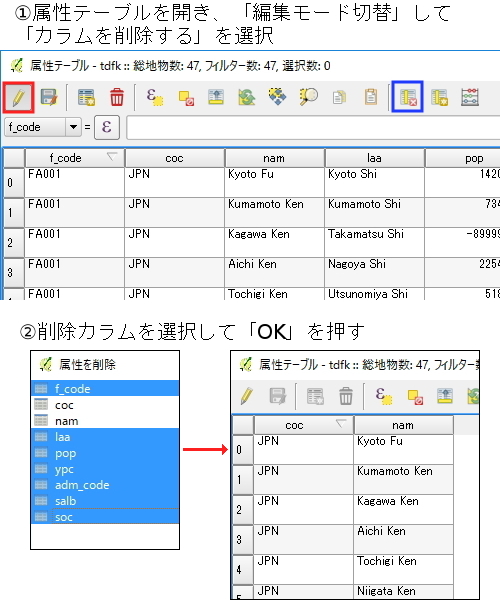
Task: Click nam column header in lower table
Action: point(404,425)
